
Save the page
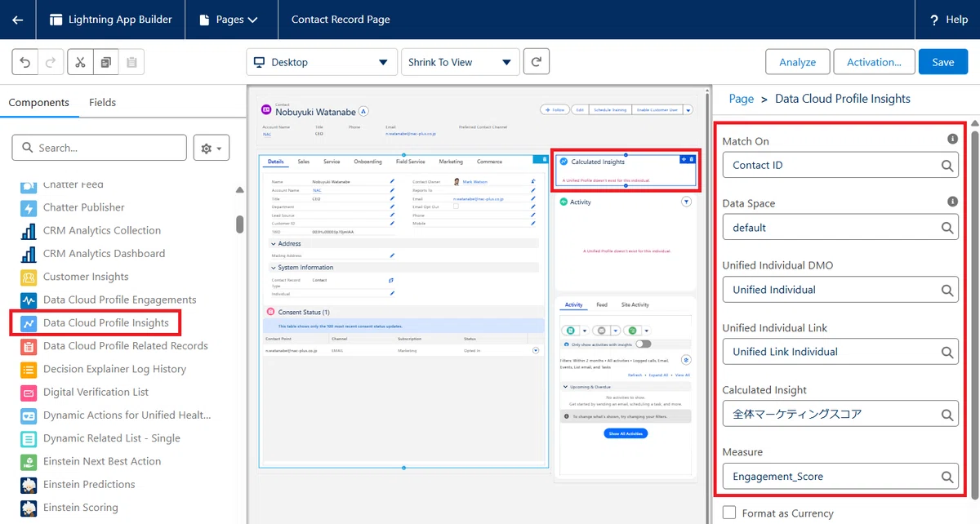coord(943,62)
